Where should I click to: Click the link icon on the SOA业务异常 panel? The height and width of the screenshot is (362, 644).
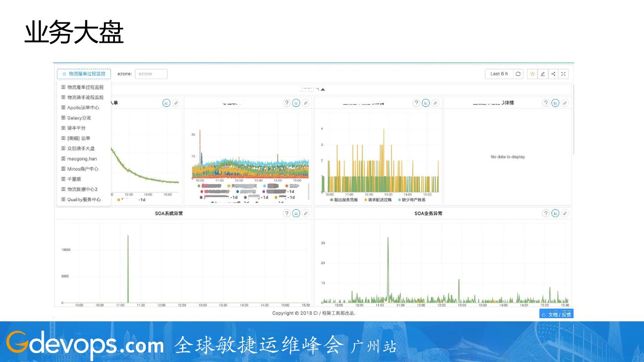click(x=565, y=213)
